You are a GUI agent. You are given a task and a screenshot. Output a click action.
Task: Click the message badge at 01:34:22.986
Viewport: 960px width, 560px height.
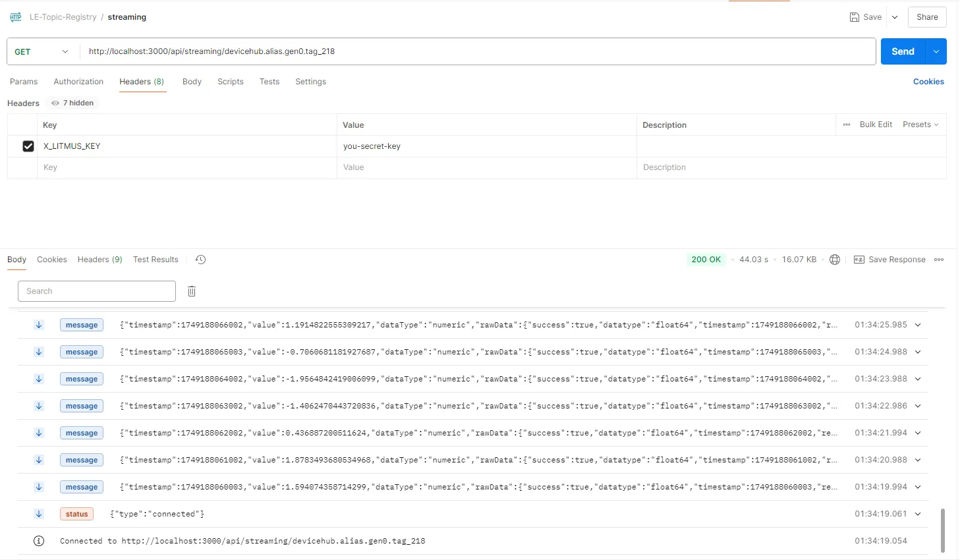click(82, 406)
